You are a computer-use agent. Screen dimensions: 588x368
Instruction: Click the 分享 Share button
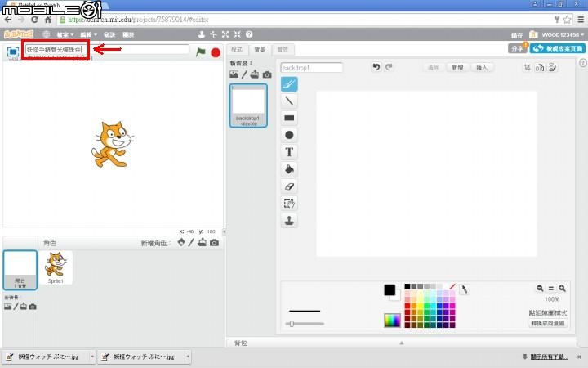click(x=518, y=48)
